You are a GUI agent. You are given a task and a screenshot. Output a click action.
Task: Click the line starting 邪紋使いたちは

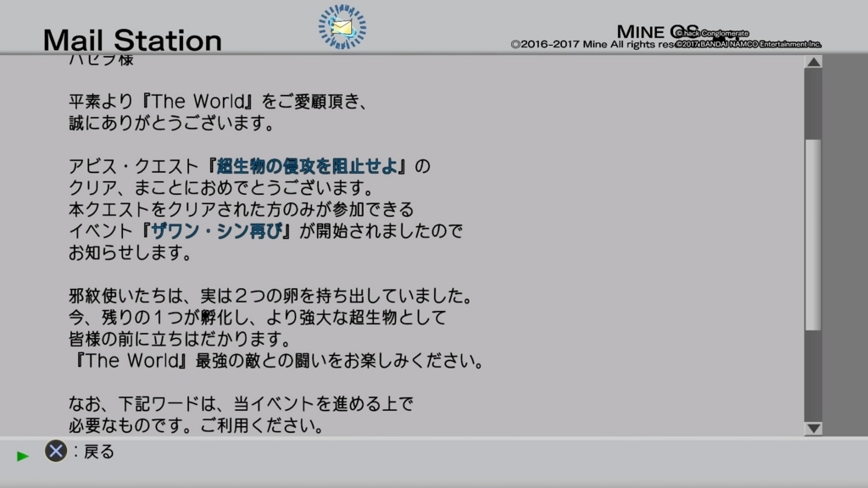click(270, 296)
